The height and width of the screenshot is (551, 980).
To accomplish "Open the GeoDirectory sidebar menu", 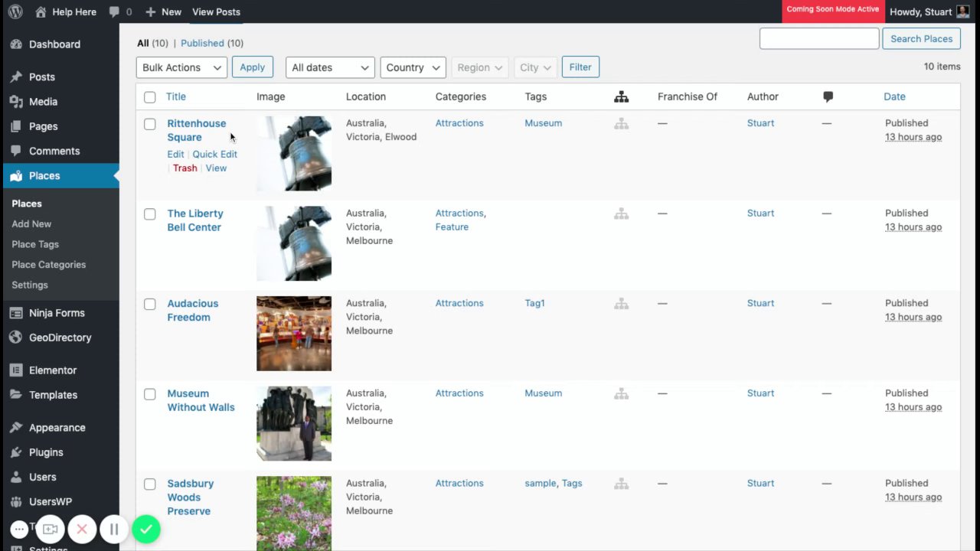I will (60, 337).
